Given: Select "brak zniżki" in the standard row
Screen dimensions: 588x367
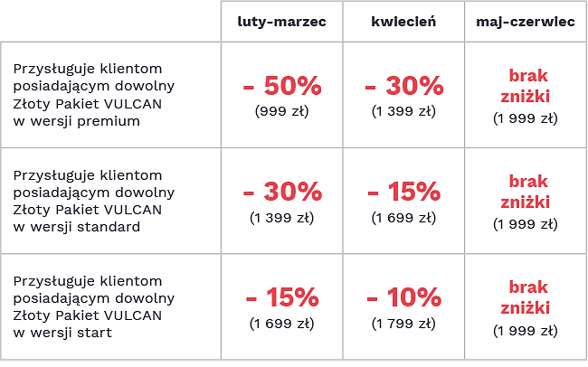Looking at the screenshot, I should 528,191.
